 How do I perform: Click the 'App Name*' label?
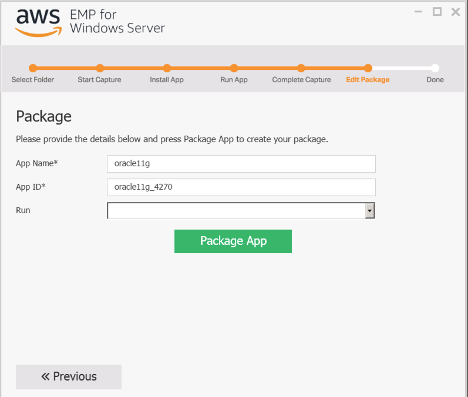pos(37,163)
